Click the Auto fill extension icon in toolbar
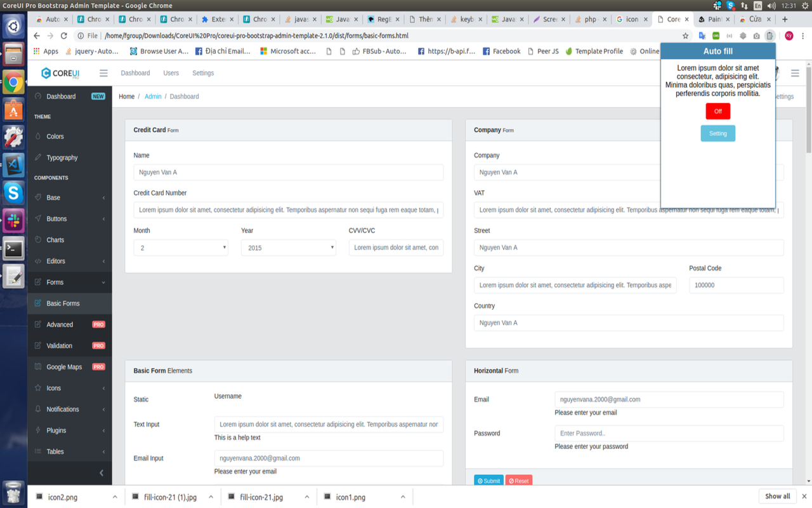The width and height of the screenshot is (812, 508). (769, 36)
